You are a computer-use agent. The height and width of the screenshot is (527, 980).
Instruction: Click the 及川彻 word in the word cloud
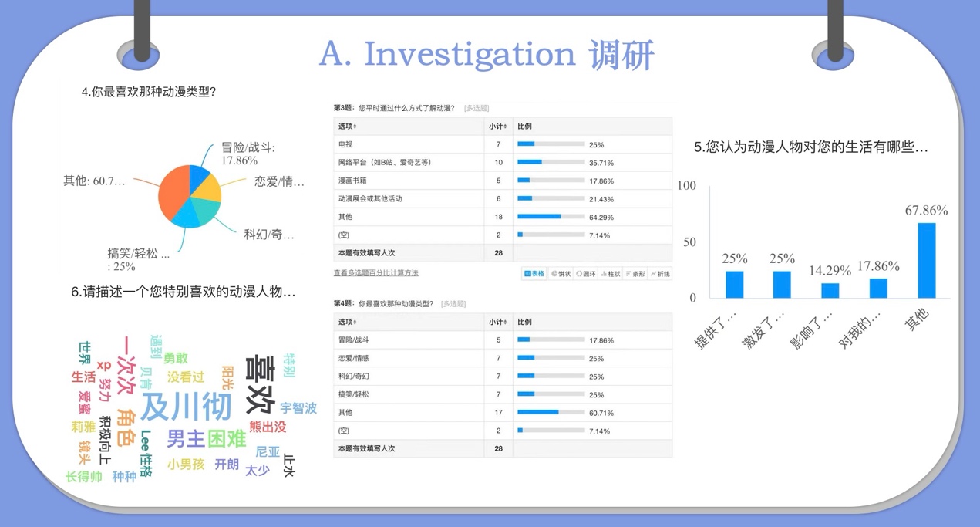(x=186, y=406)
